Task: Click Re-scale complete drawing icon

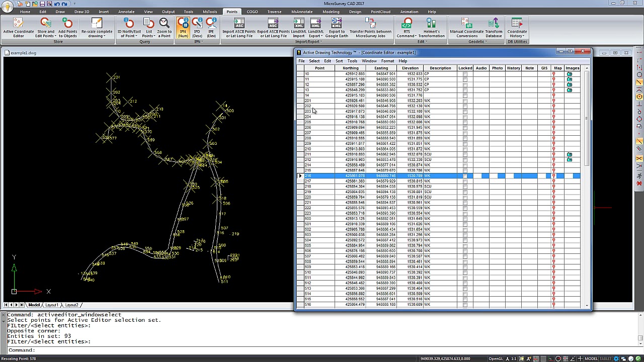Action: point(97,28)
